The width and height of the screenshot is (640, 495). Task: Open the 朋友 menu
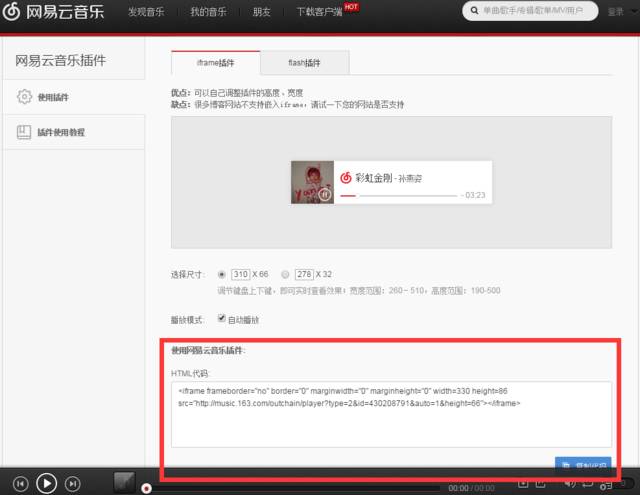click(262, 12)
